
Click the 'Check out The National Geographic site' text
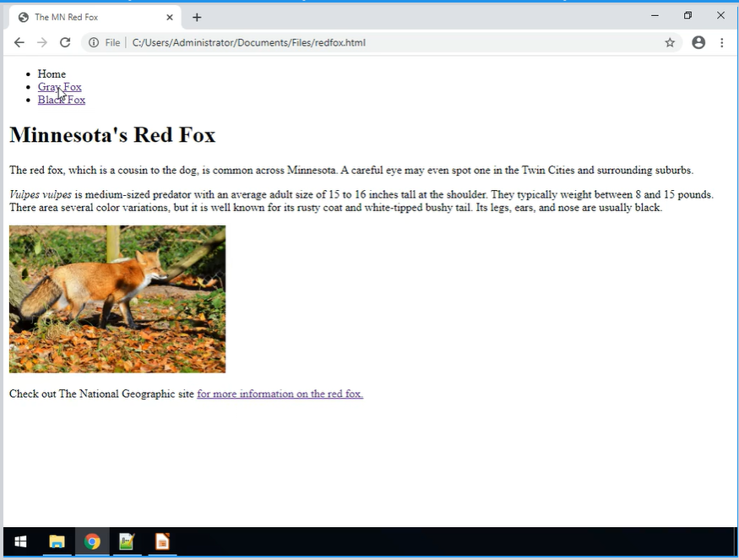[x=102, y=394]
